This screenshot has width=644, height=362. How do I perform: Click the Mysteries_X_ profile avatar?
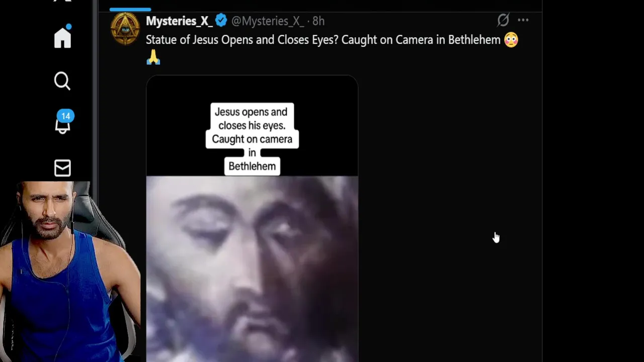click(x=125, y=29)
